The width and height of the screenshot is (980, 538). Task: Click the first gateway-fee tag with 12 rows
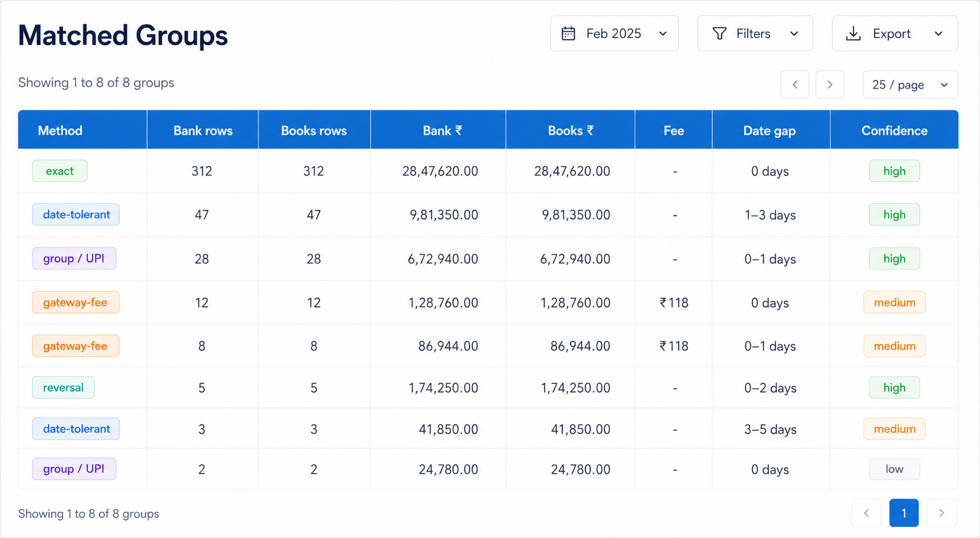(x=75, y=302)
